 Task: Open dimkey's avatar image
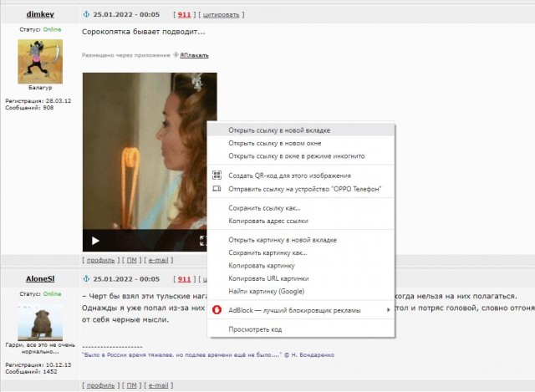point(40,61)
